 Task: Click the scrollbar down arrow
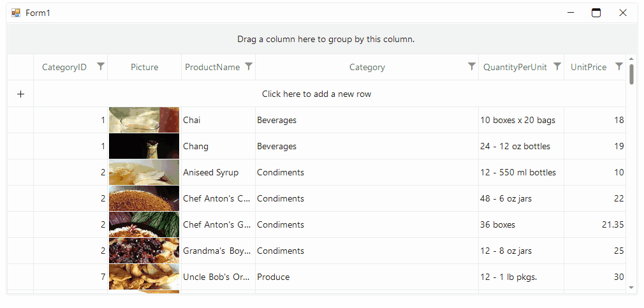[631, 288]
